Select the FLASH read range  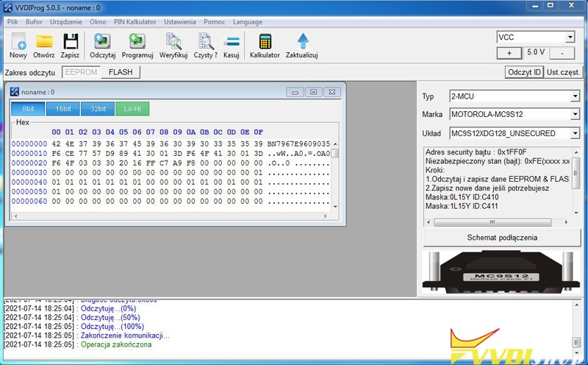coord(121,72)
